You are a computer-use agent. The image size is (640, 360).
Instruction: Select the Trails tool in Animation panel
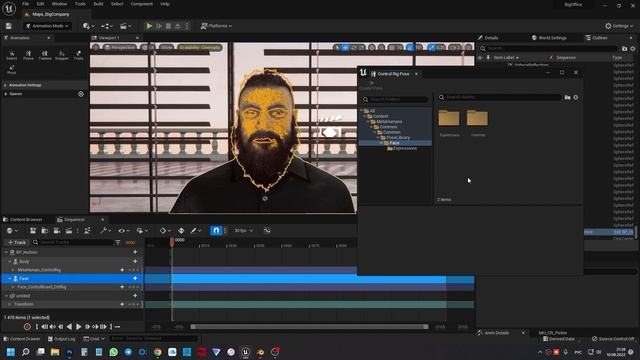coord(78,55)
